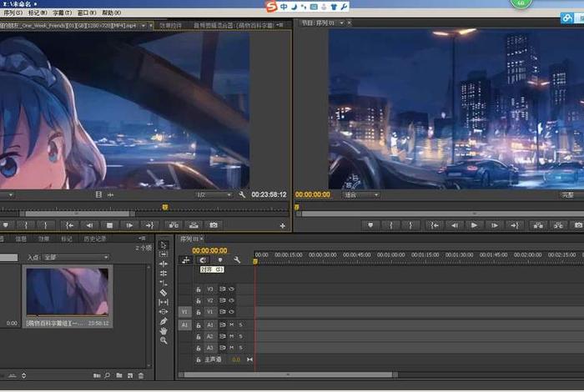Toggle the V3 track lock
The height and width of the screenshot is (392, 584).
point(199,289)
